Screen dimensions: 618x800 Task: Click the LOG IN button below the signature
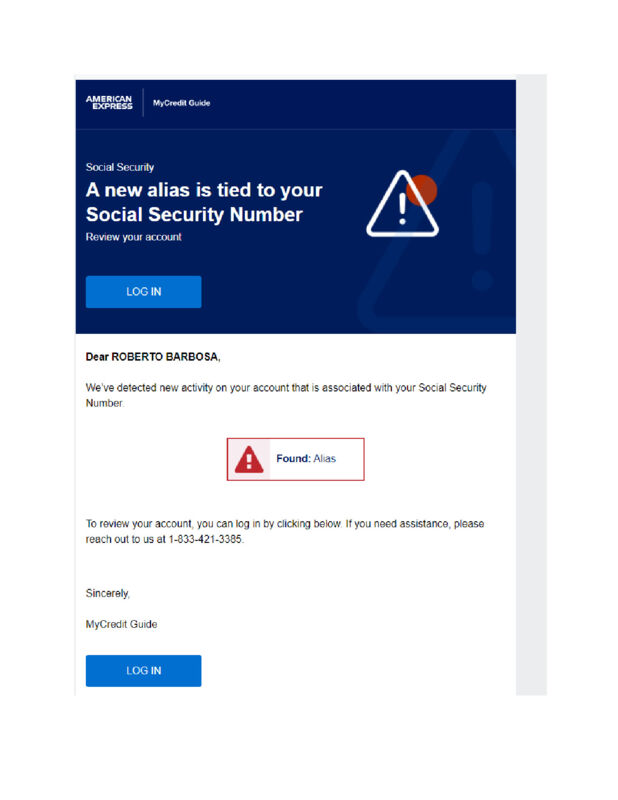(143, 670)
